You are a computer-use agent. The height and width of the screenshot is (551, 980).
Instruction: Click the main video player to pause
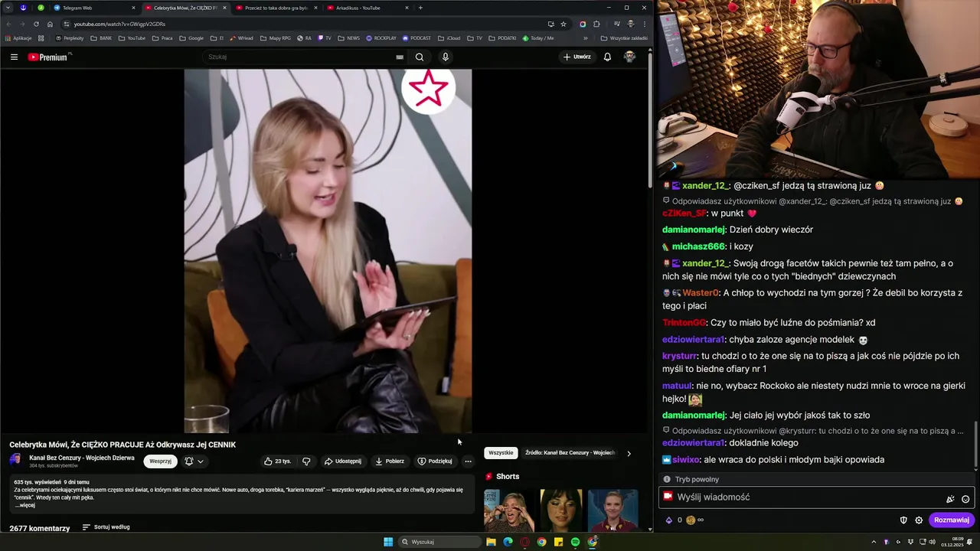(x=328, y=251)
